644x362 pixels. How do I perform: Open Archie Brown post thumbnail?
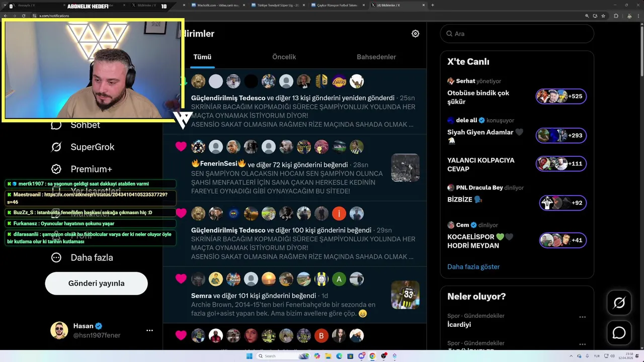405,295
